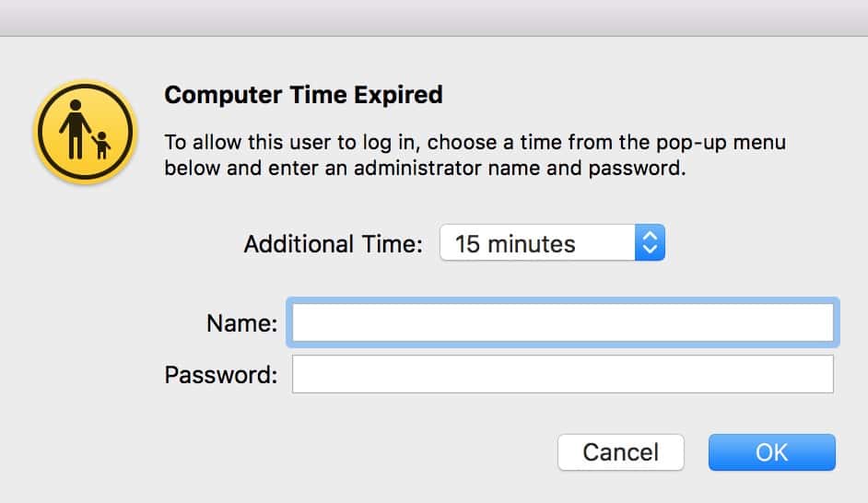Screen dimensions: 868x503
Task: Click the "Password:" label
Action: 221,375
